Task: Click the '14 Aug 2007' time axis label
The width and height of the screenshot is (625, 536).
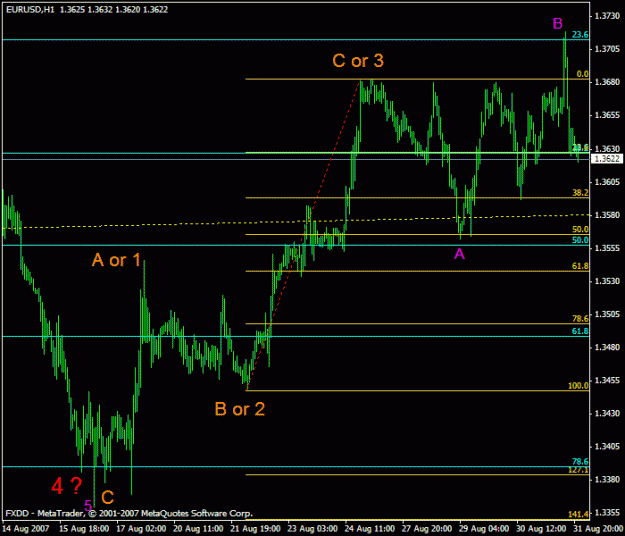Action: [x=26, y=529]
